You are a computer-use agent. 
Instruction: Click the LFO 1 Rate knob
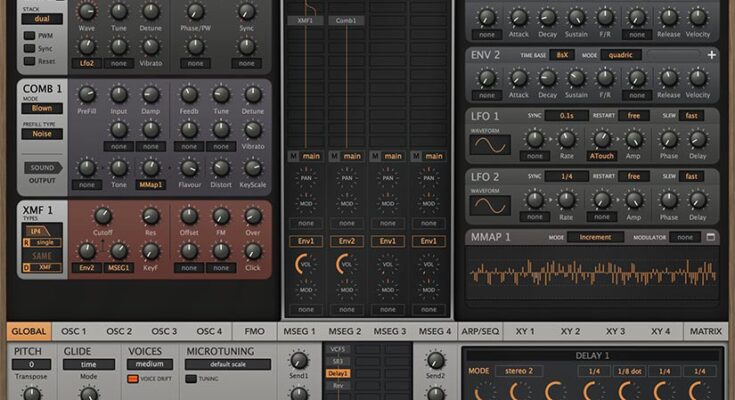click(567, 139)
